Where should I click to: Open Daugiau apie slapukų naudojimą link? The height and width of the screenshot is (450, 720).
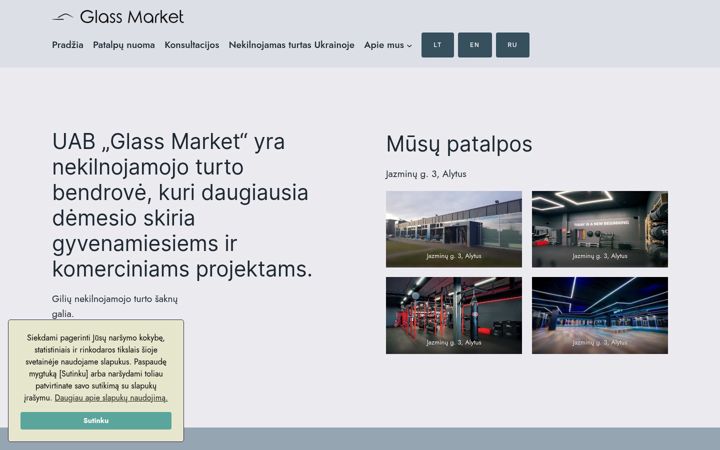pos(111,398)
